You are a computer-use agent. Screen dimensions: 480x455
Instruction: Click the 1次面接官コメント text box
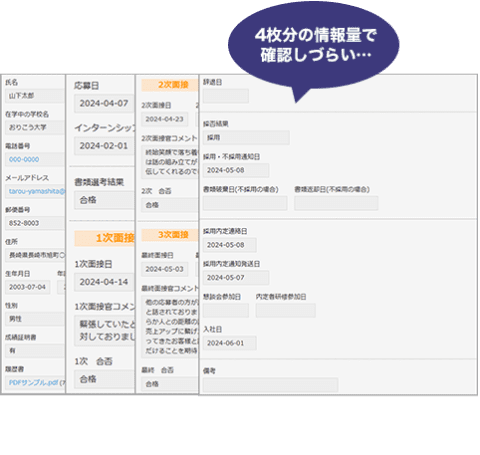[x=104, y=330]
